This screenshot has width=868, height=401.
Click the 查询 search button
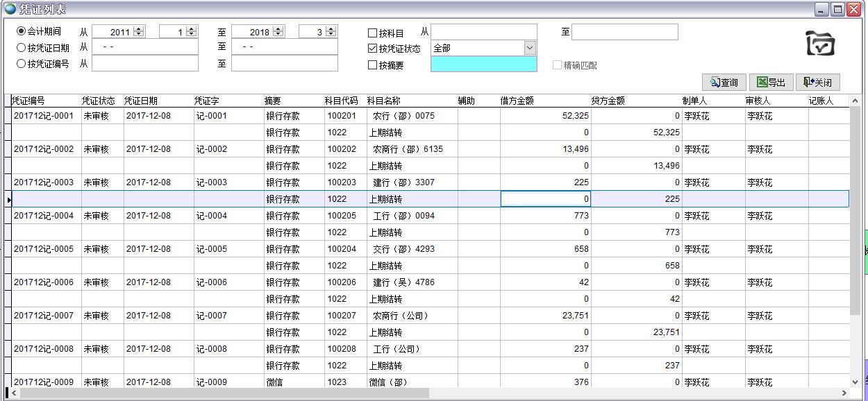click(724, 83)
